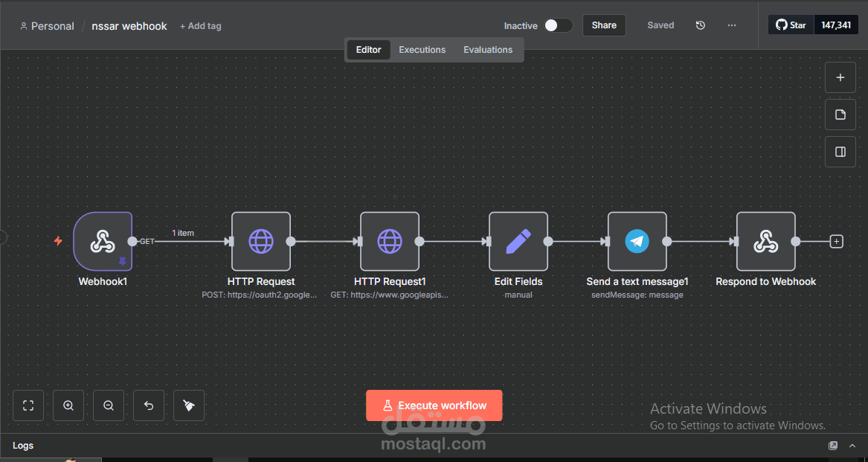Open the Respond to Webhook node
This screenshot has width=868, height=462.
[765, 241]
